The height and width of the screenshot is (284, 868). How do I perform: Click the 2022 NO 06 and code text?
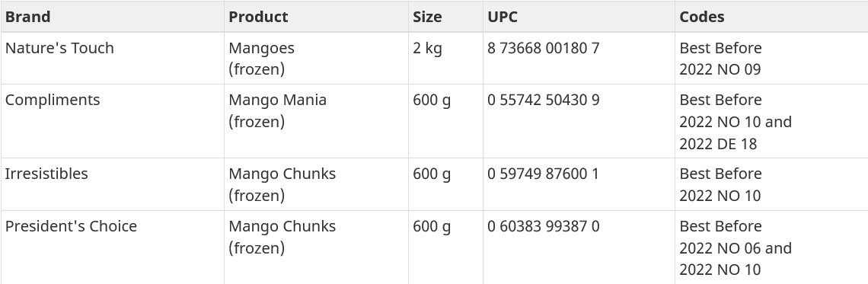[x=736, y=248]
